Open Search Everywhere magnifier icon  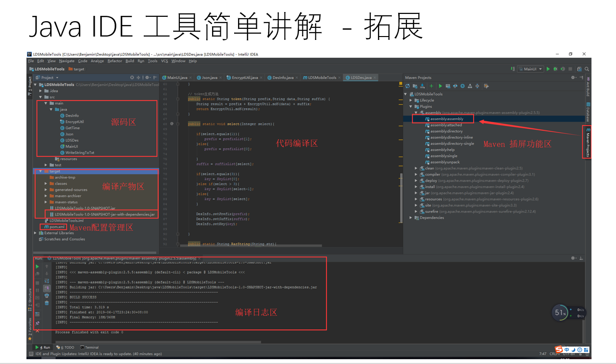587,69
